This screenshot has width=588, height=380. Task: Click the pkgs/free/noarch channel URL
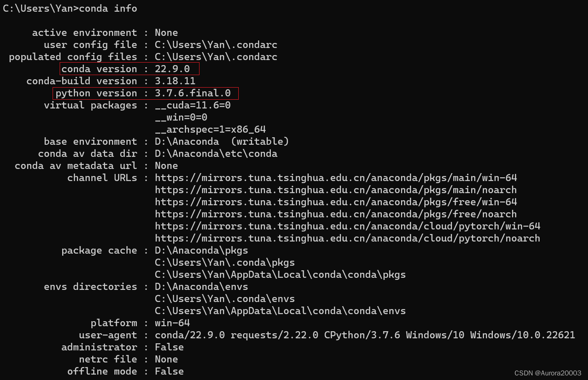[335, 214]
